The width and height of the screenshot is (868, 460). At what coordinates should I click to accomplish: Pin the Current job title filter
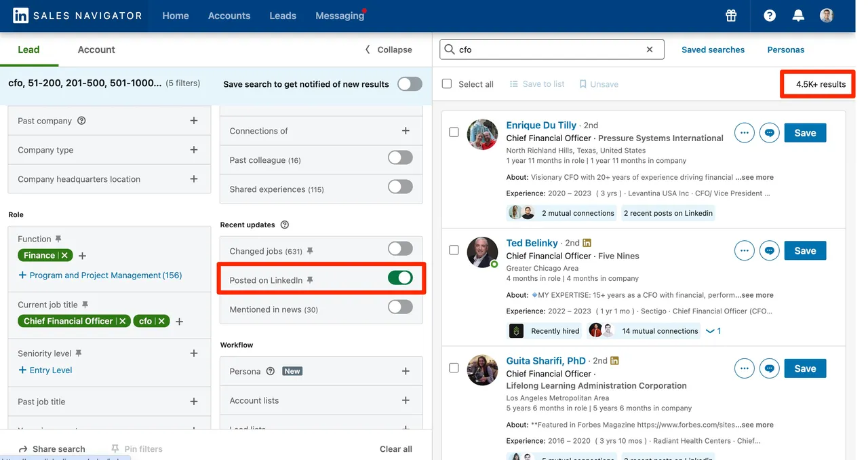pyautogui.click(x=85, y=305)
